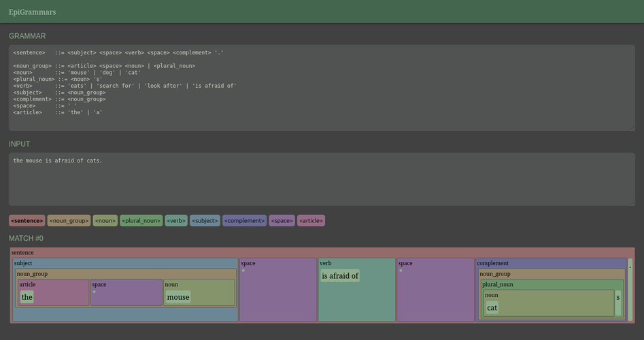Image resolution: width=644 pixels, height=340 pixels.
Task: Click the verb node label in tree
Action: pos(325,263)
